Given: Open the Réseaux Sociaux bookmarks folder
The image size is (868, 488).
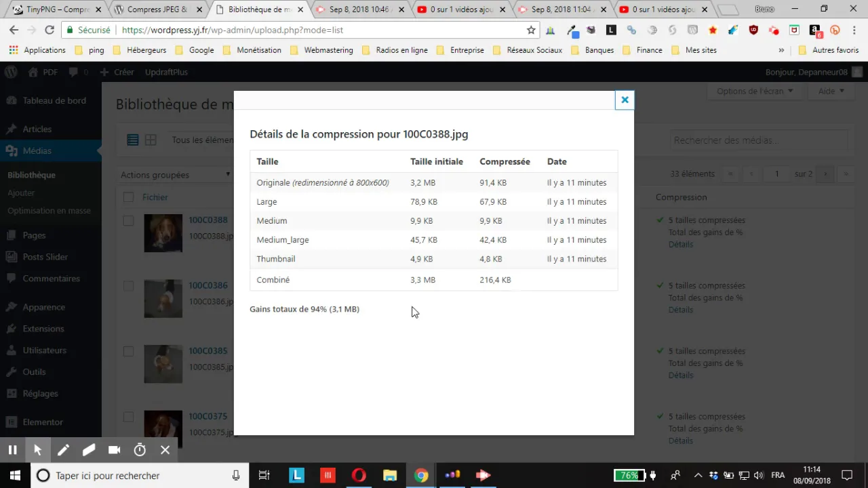Looking at the screenshot, I should pyautogui.click(x=527, y=50).
